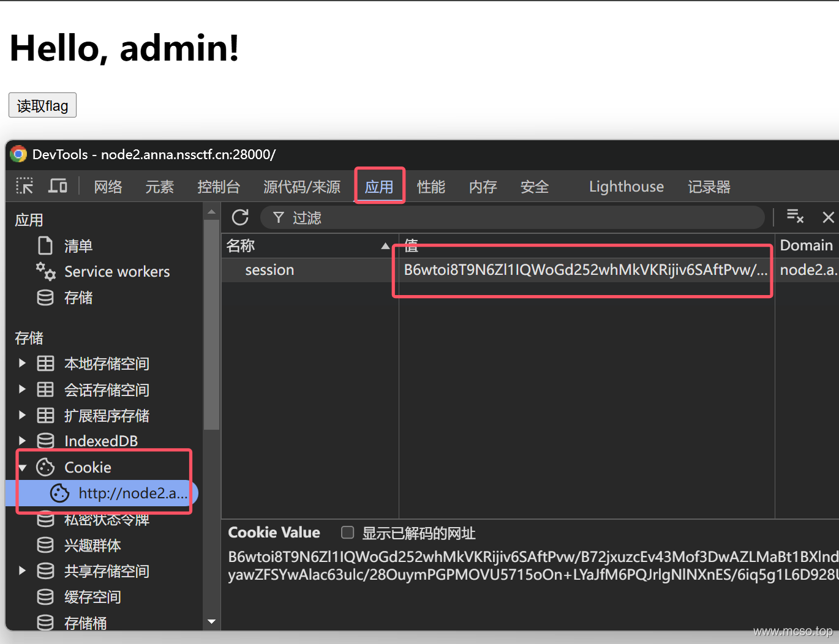Enable the 显示已解码的网址 checkbox

(347, 533)
